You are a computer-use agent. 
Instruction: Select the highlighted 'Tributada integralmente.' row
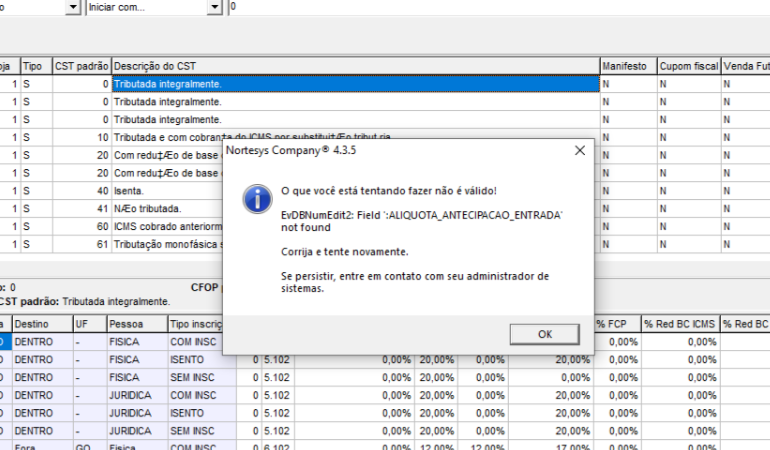point(356,84)
